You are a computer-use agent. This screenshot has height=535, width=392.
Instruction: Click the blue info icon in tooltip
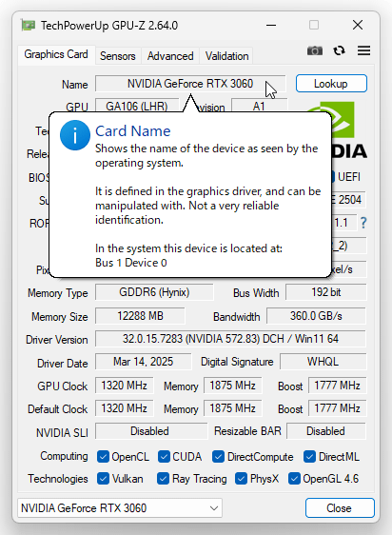coord(75,135)
